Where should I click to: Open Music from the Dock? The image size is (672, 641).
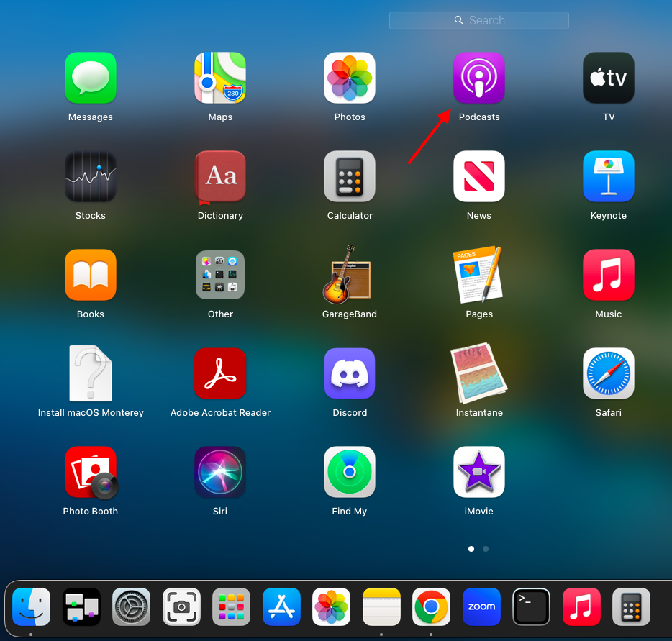tap(581, 606)
